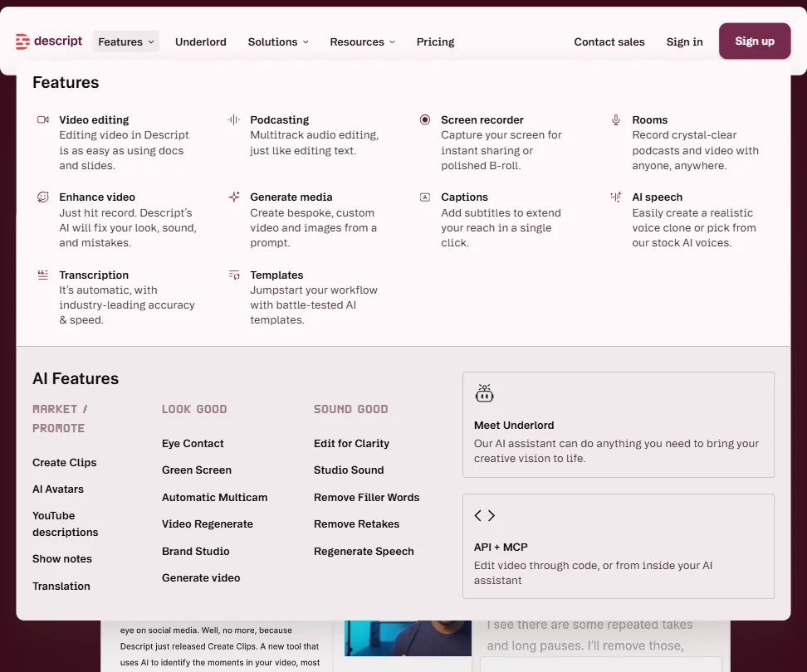Select AI Avatars
The width and height of the screenshot is (807, 672).
point(57,489)
